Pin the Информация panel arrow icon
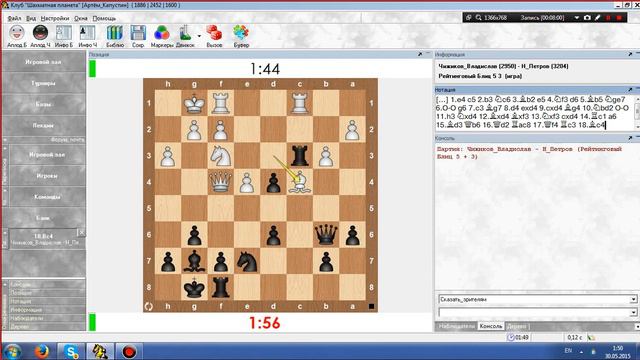The image size is (640, 360). pos(630,54)
